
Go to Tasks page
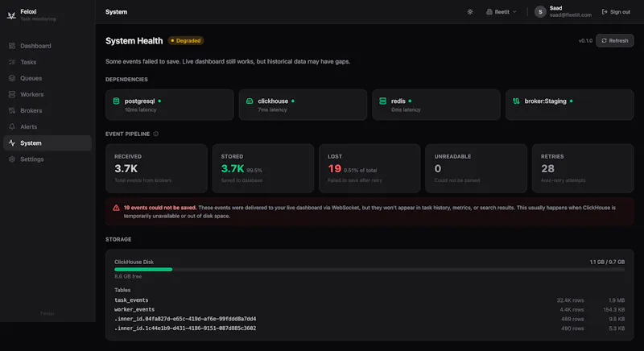click(x=47, y=62)
